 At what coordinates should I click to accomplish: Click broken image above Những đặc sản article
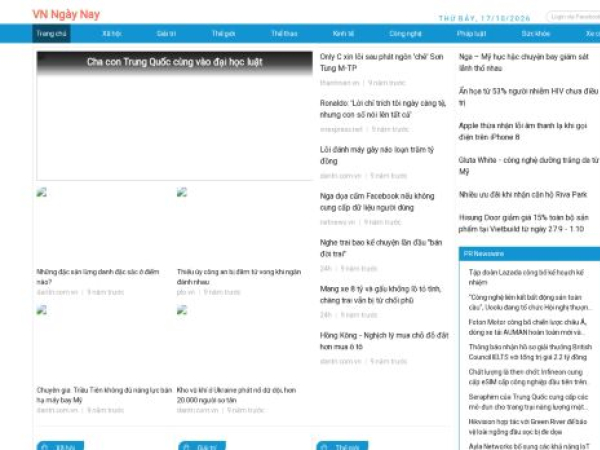pyautogui.click(x=42, y=192)
